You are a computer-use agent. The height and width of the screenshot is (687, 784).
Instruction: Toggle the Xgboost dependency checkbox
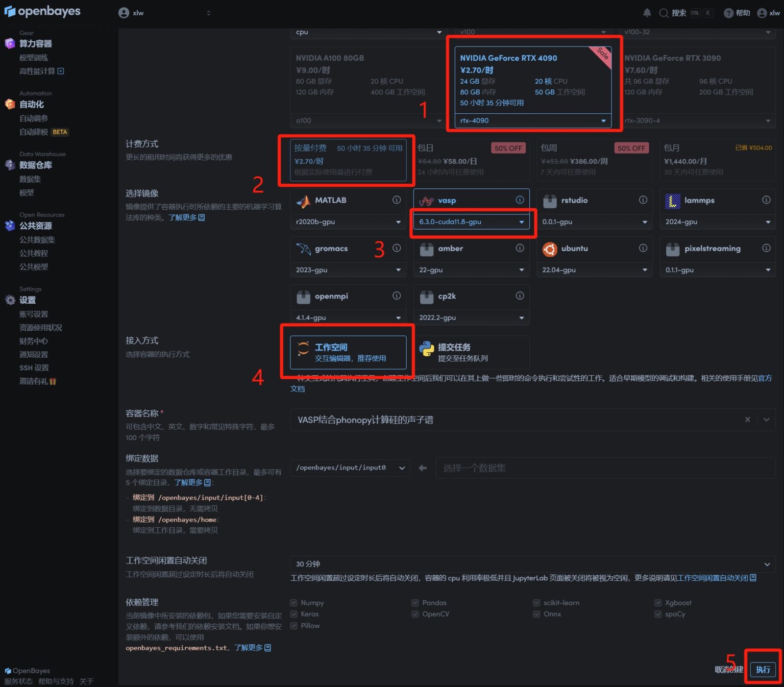click(658, 603)
